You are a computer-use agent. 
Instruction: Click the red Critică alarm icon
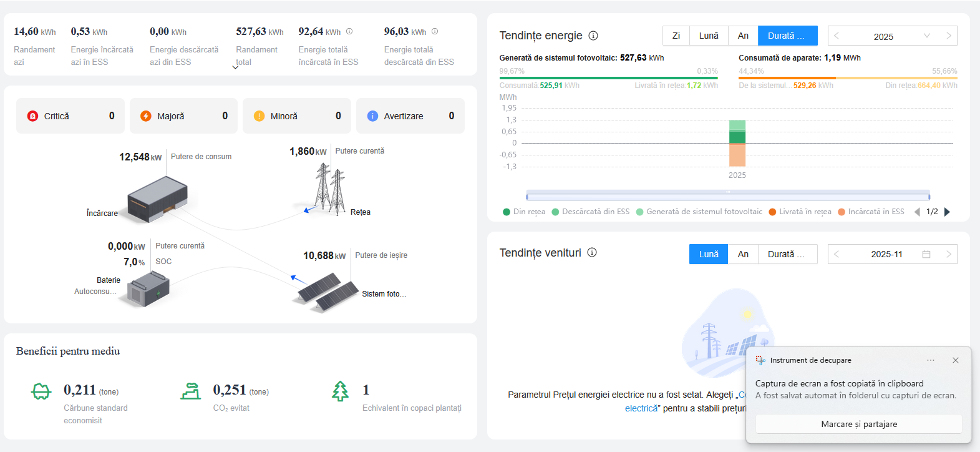(33, 116)
